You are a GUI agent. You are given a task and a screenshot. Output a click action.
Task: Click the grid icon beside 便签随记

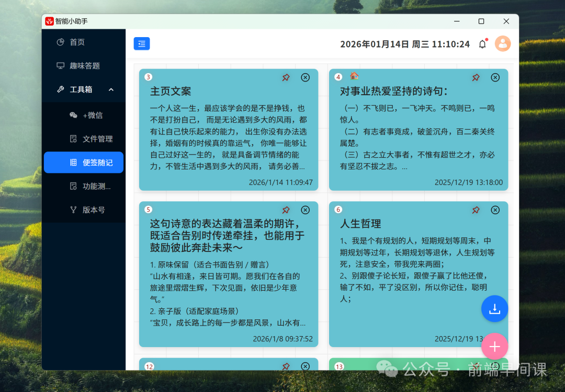(74, 163)
